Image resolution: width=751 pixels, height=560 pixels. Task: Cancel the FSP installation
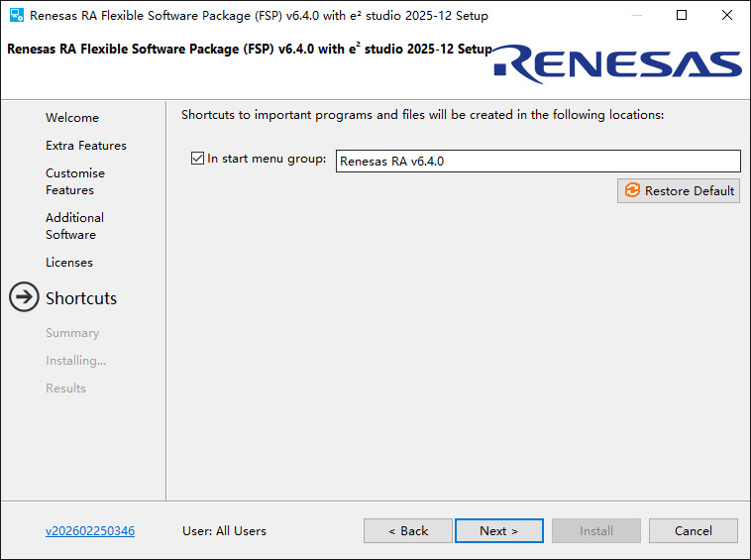point(694,531)
